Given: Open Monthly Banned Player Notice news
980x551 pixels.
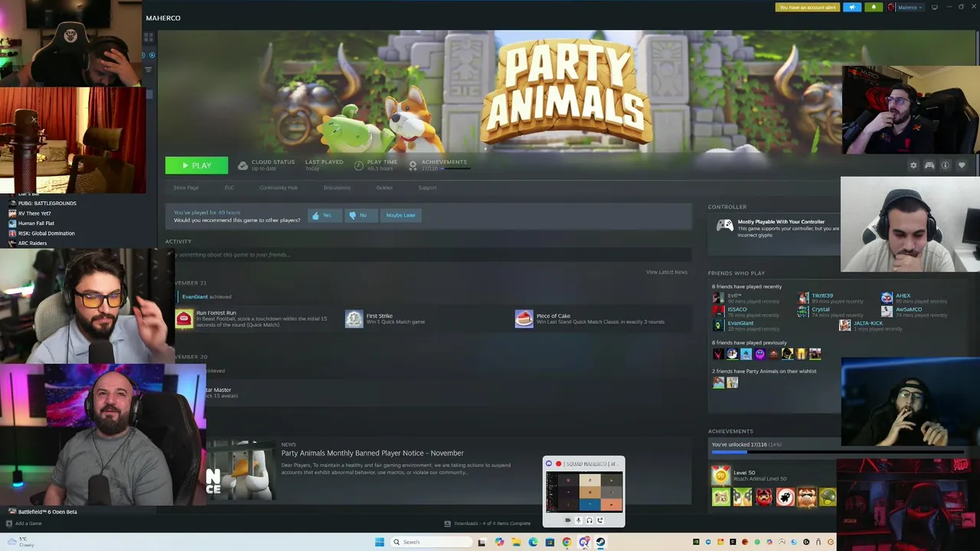Looking at the screenshot, I should coord(372,453).
